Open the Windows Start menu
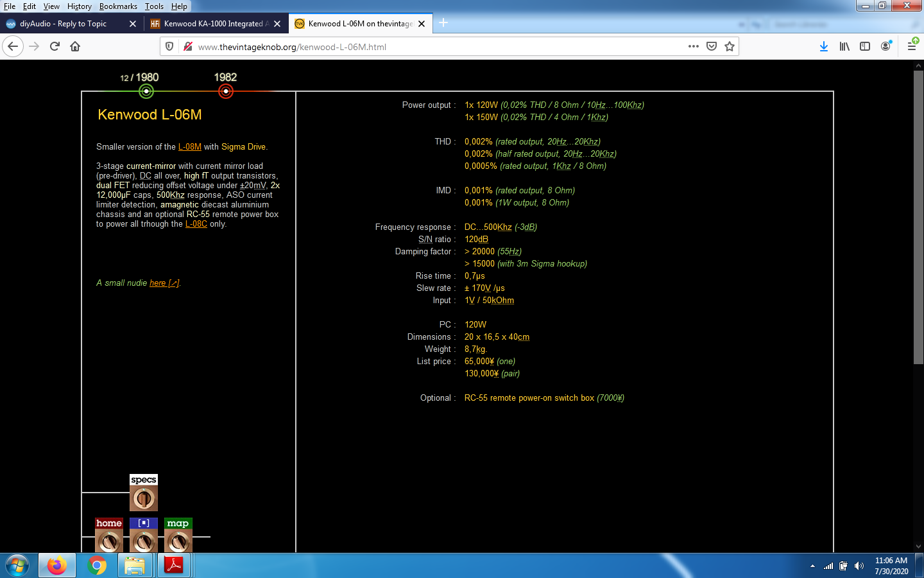Viewport: 924px width, 578px height. pyautogui.click(x=17, y=566)
